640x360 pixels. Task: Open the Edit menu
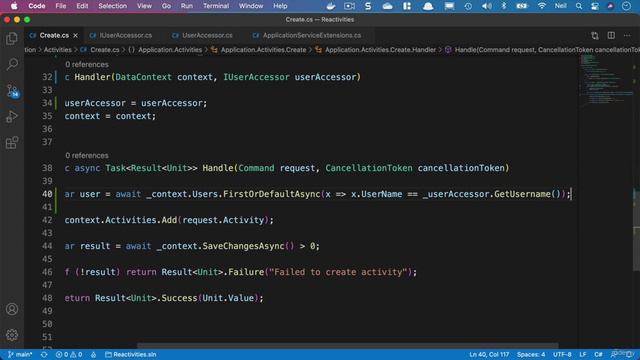tap(82, 6)
